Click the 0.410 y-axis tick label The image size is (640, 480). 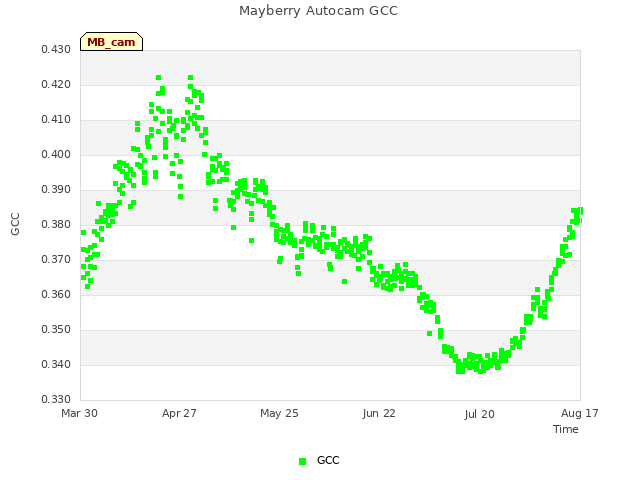point(56,120)
